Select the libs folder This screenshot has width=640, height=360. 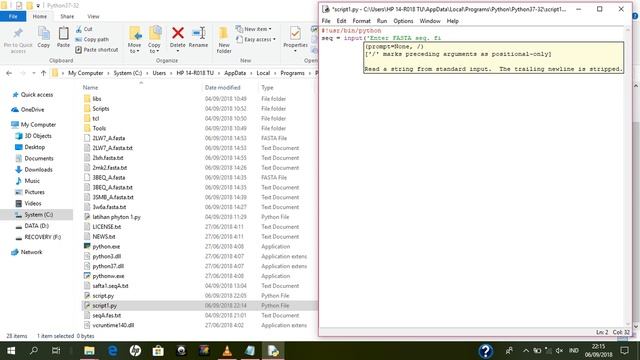97,99
